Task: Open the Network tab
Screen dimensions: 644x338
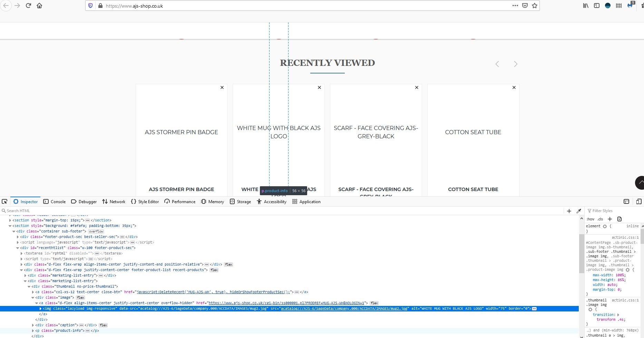Action: point(114,201)
